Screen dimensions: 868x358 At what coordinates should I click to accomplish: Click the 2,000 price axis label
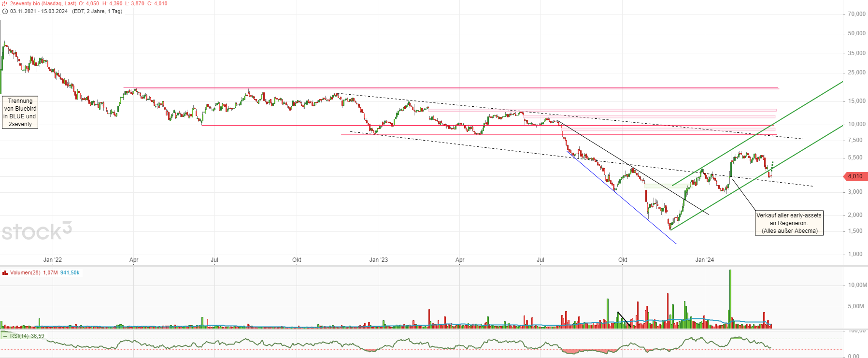pos(855,215)
